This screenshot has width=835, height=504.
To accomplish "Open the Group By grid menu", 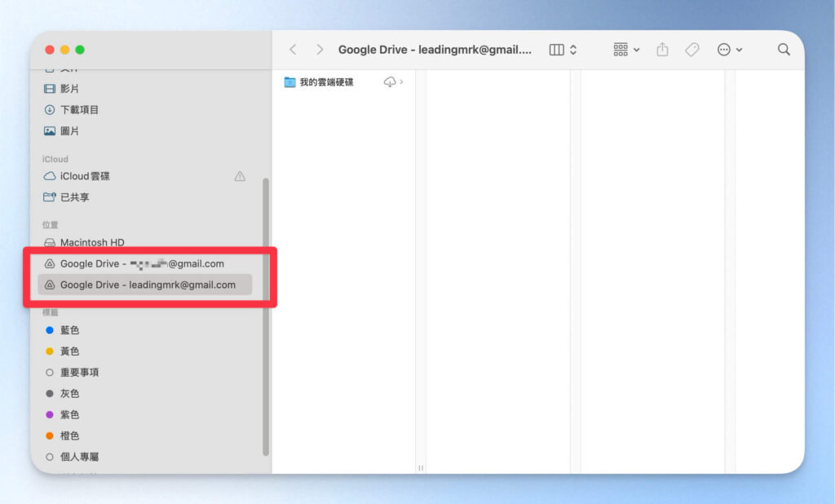I will coord(626,50).
